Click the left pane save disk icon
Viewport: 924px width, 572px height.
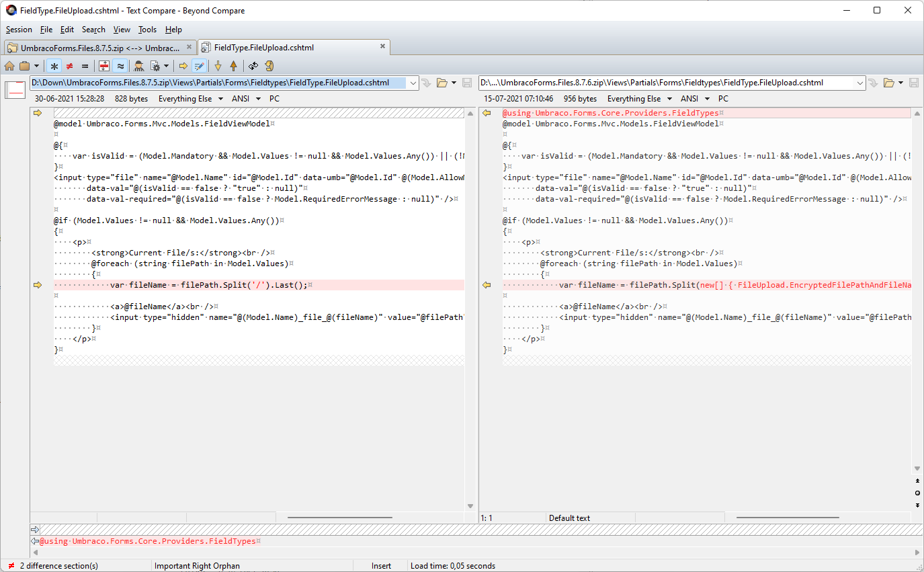pos(466,83)
